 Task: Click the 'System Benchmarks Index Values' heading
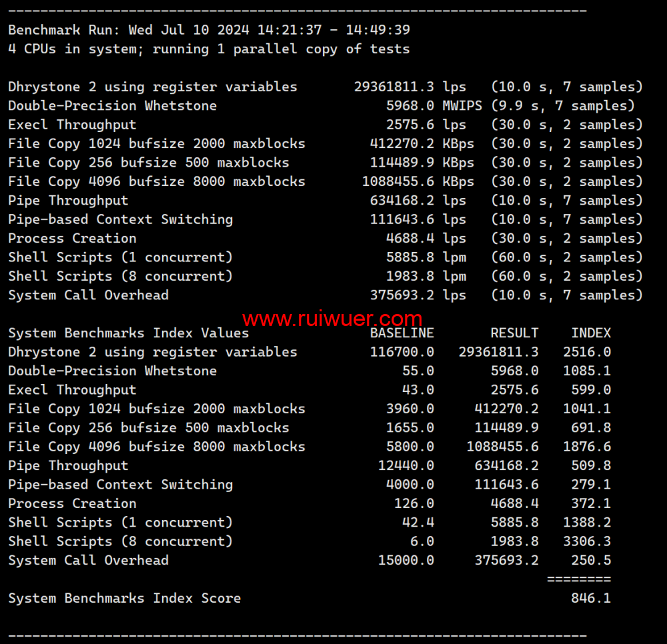[x=128, y=333]
